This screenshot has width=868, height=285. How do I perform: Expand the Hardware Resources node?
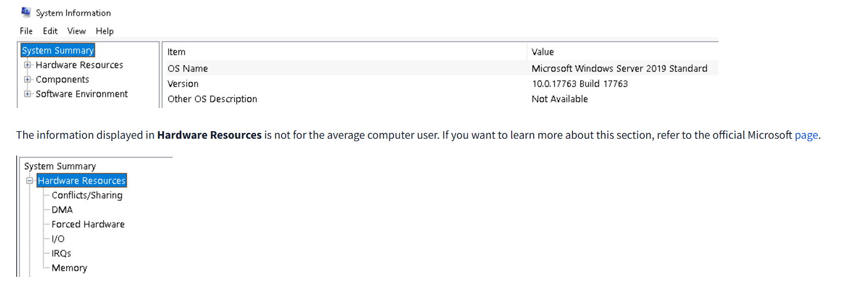(27, 65)
